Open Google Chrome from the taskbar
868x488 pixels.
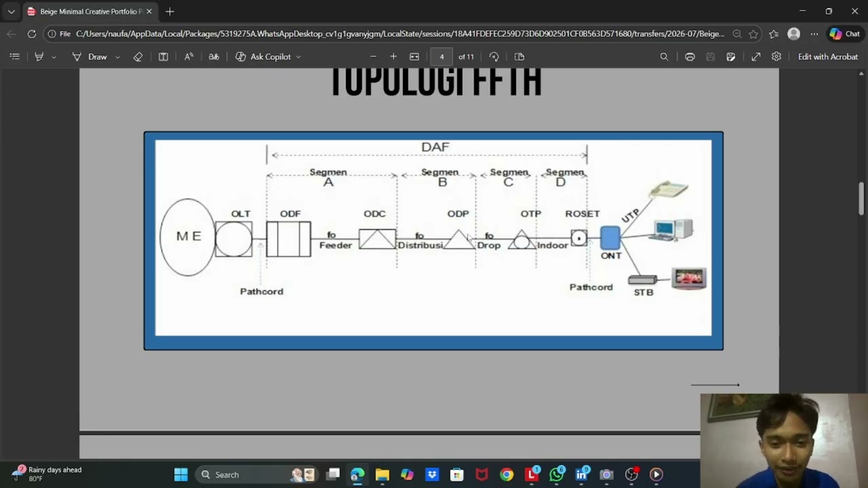[507, 475]
